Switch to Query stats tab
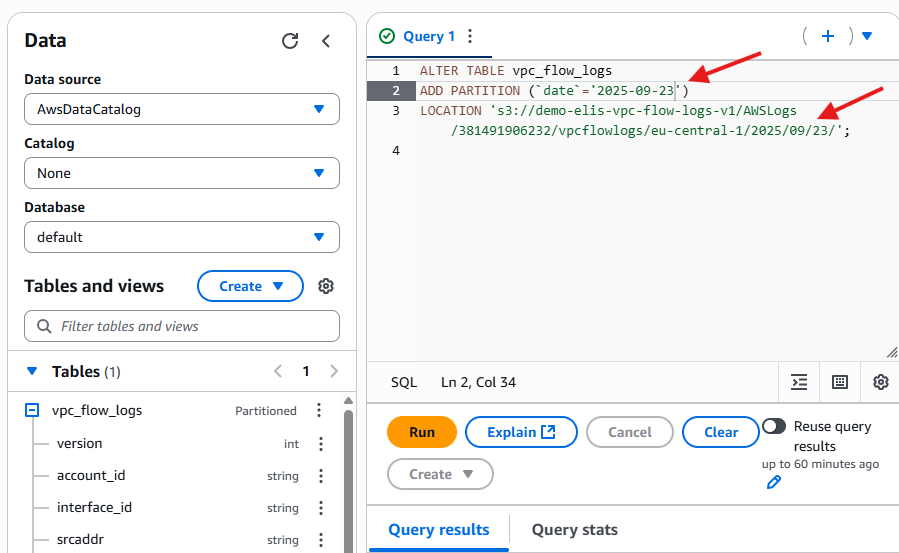Image resolution: width=899 pixels, height=553 pixels. pyautogui.click(x=574, y=530)
